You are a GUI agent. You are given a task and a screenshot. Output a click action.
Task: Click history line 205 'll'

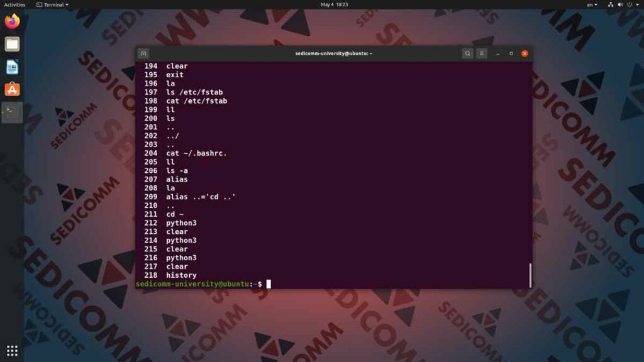pyautogui.click(x=159, y=162)
